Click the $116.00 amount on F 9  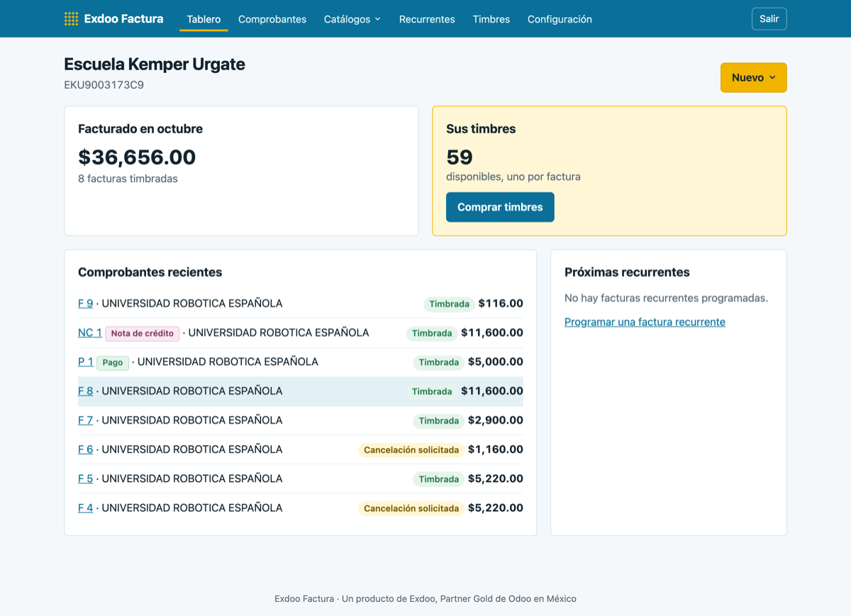[x=501, y=303]
